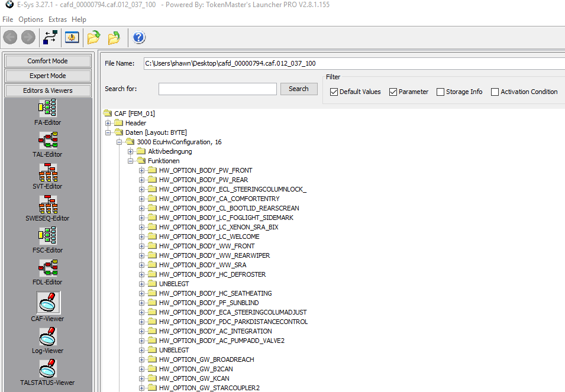Click folder icon of HW_OPTION_BODY_PW_FRONT

153,170
